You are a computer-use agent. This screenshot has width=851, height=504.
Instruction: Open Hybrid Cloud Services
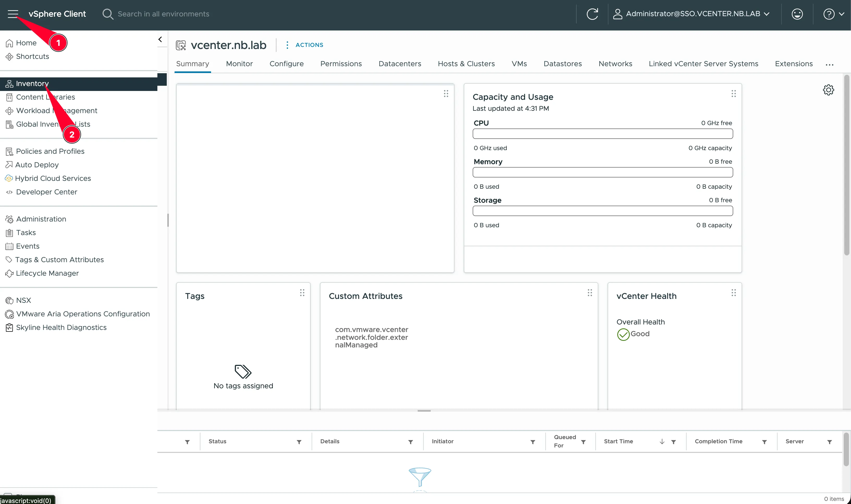(48, 178)
